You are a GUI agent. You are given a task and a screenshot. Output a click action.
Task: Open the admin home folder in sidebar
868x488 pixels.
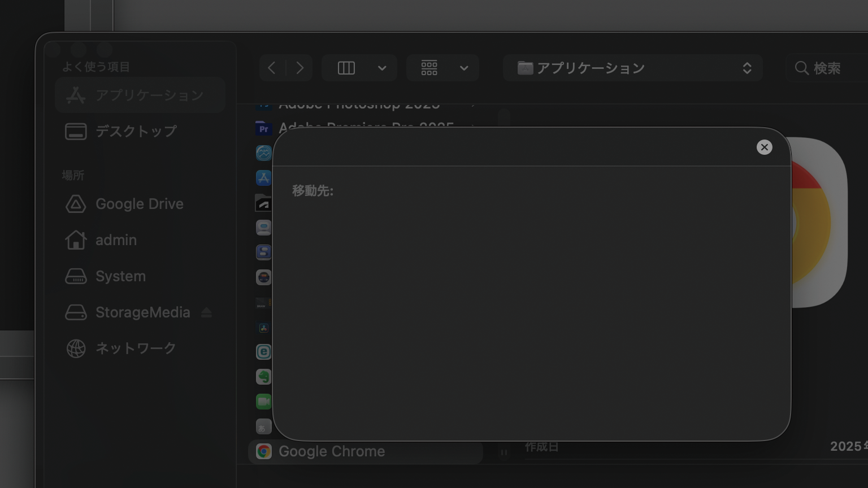(116, 240)
